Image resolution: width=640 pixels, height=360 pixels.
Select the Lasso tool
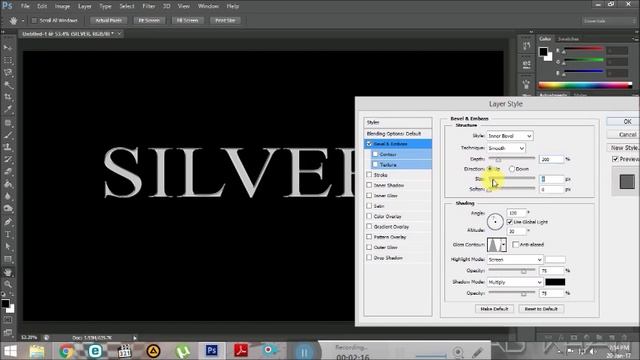(x=8, y=73)
